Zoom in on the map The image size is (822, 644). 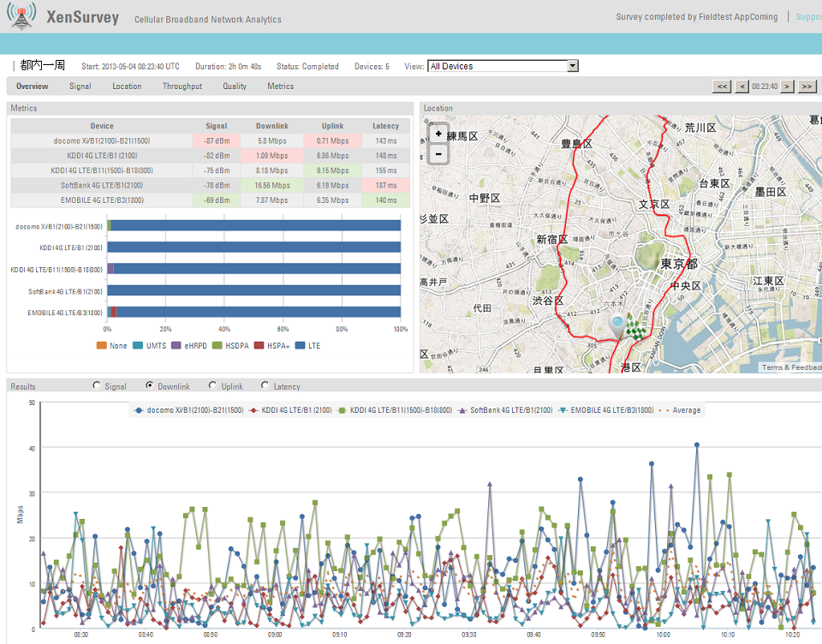438,134
